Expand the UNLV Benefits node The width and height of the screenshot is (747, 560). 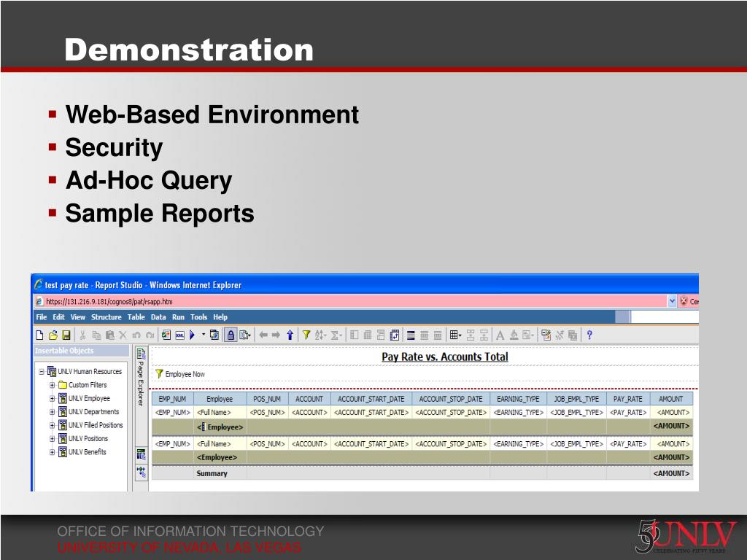pyautogui.click(x=52, y=452)
